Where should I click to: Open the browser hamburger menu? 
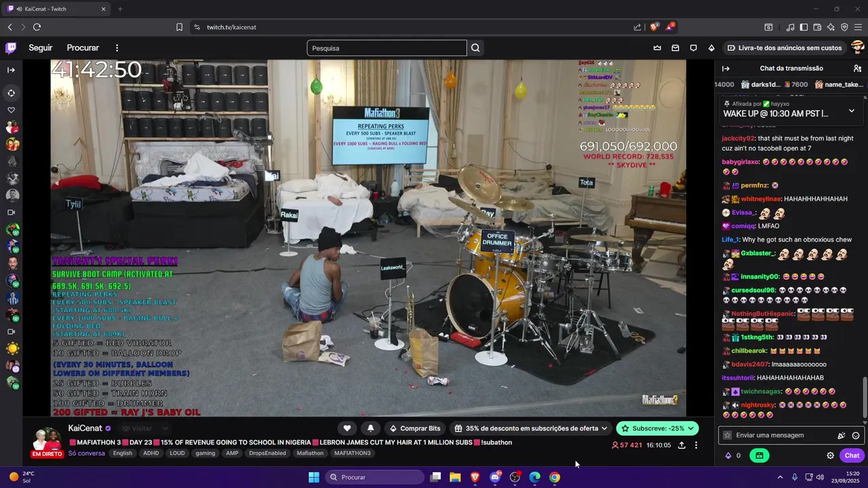point(858,27)
